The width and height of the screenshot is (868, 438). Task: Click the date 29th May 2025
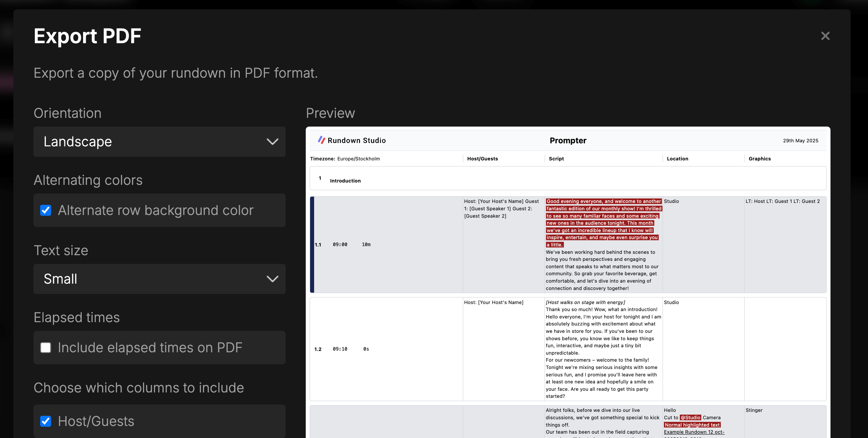click(x=801, y=141)
